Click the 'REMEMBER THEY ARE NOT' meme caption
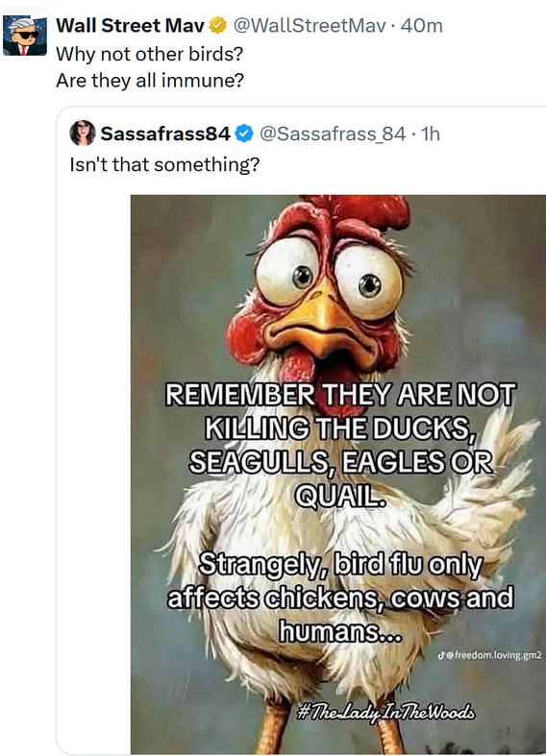 click(340, 395)
